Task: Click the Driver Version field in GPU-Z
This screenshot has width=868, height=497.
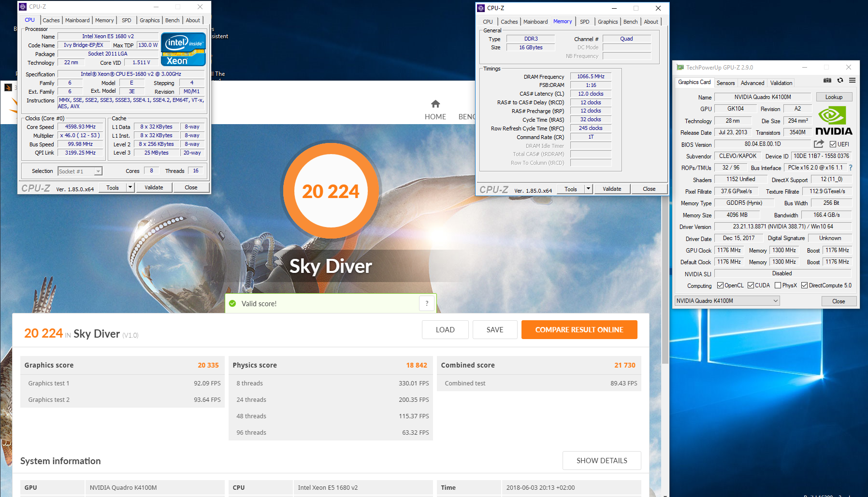Action: [783, 227]
